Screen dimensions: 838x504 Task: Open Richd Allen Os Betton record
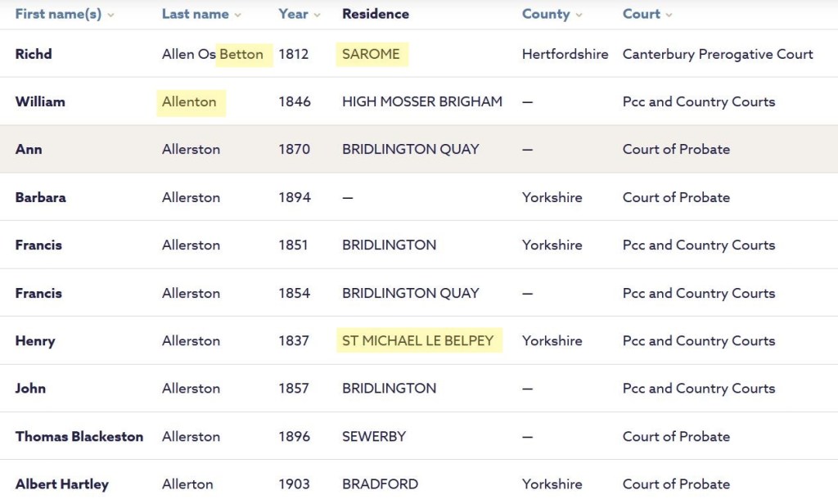[34, 54]
